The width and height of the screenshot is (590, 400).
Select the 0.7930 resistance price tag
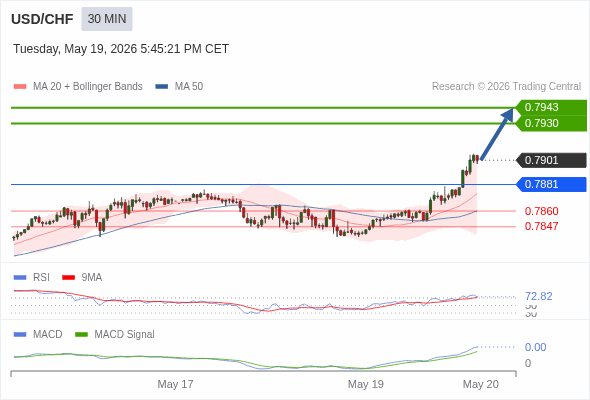point(552,123)
